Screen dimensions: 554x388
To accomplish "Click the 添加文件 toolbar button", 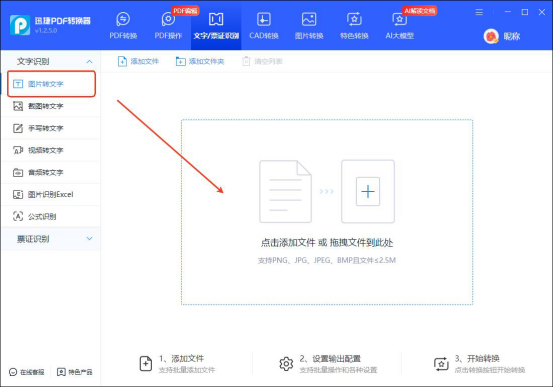I will click(138, 61).
